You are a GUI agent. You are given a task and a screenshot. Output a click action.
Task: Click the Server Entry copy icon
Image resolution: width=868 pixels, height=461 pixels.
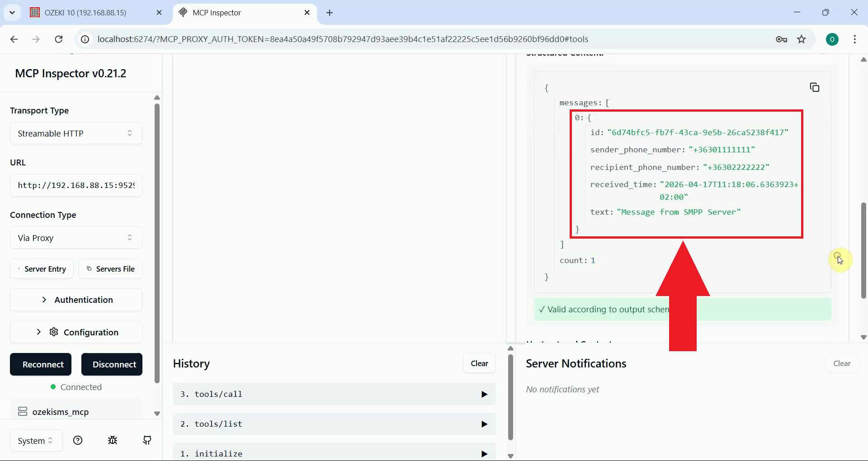pyautogui.click(x=19, y=268)
